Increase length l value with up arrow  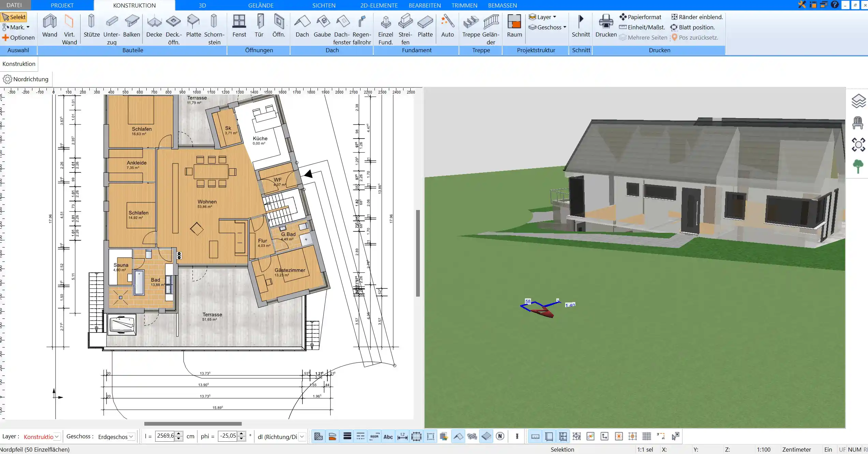pyautogui.click(x=179, y=434)
